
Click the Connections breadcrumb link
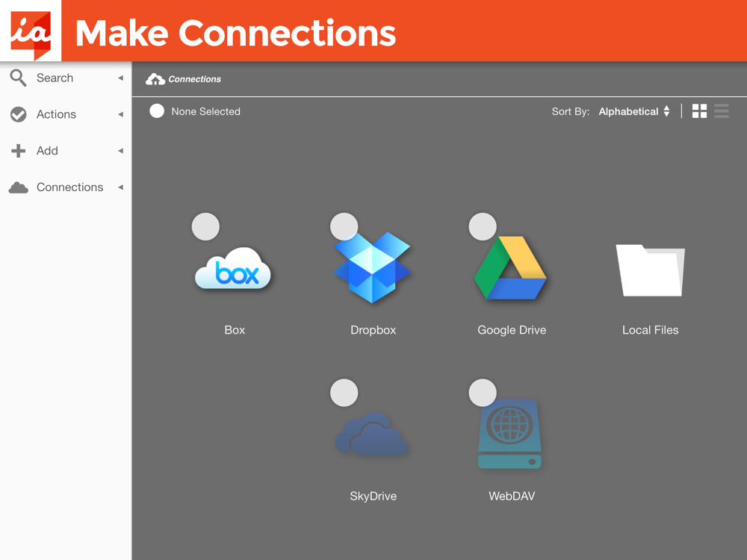click(194, 79)
